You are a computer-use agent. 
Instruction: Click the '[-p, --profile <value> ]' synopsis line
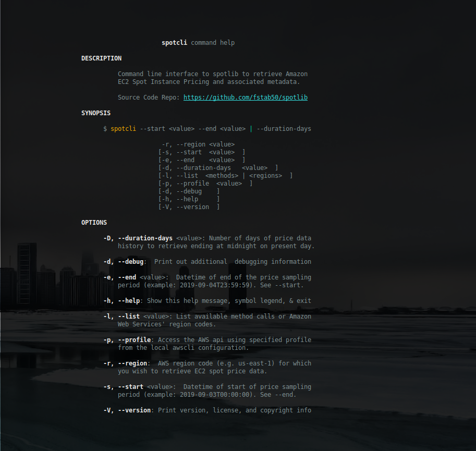point(205,184)
